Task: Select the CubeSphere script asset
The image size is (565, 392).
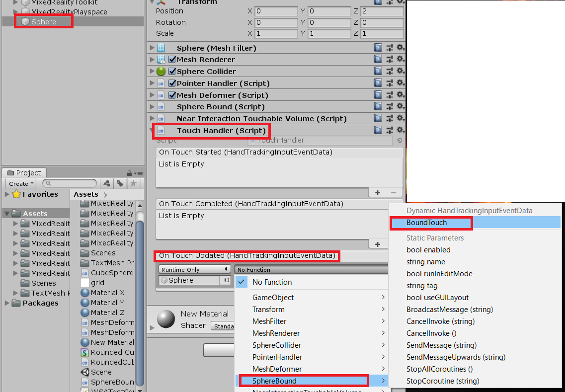Action: pyautogui.click(x=107, y=273)
